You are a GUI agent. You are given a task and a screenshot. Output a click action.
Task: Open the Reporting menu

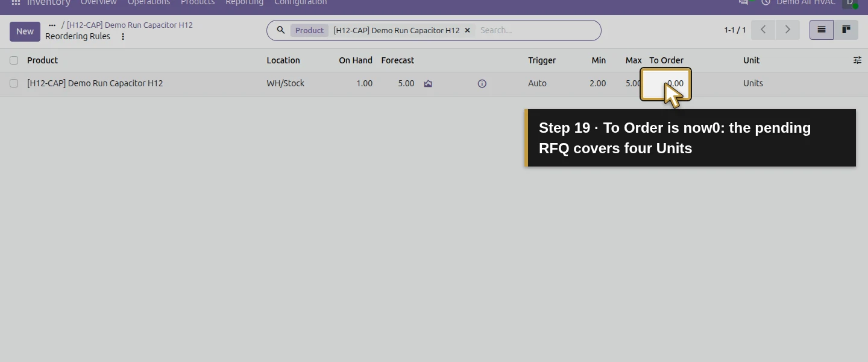point(245,2)
